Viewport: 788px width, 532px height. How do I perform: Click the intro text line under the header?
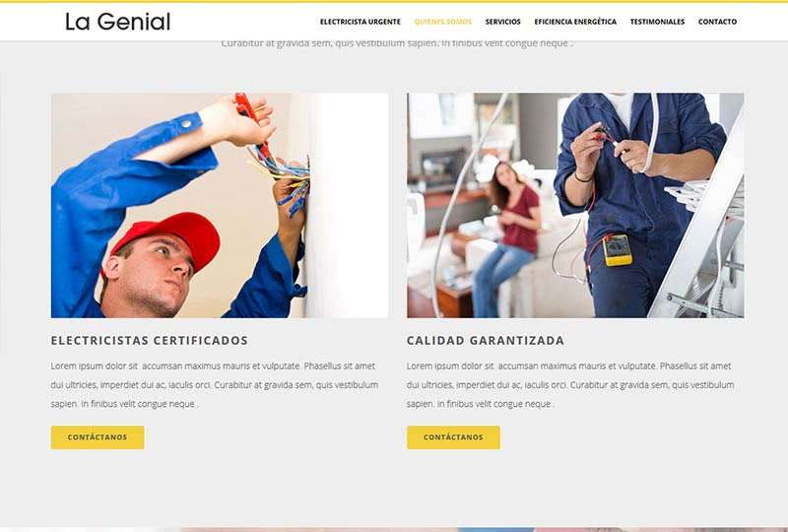(x=397, y=43)
